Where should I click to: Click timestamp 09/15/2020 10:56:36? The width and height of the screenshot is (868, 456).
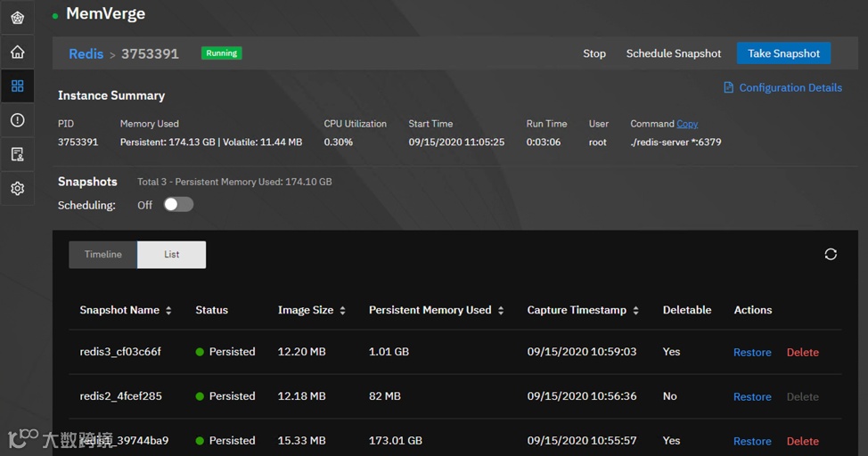pos(582,395)
